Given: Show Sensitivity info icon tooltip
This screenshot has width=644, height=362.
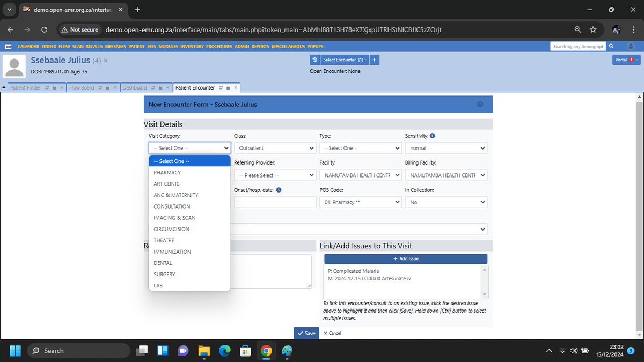Looking at the screenshot, I should [433, 136].
